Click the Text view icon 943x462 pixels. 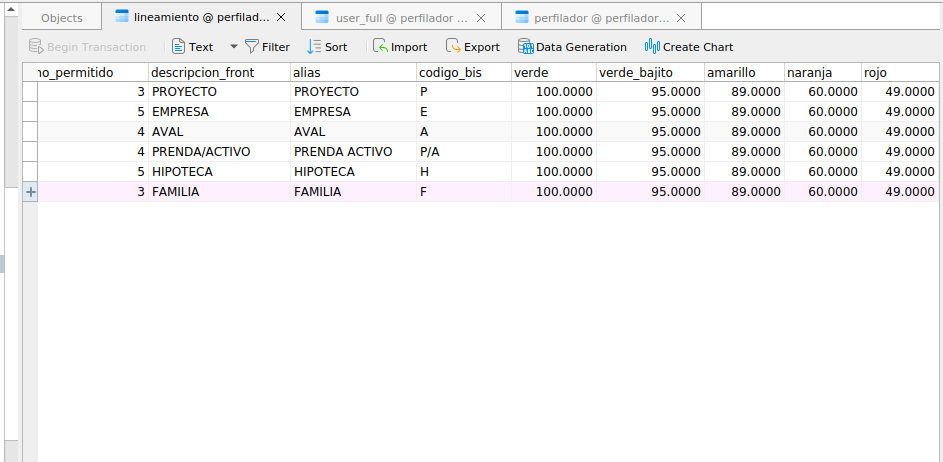pos(179,47)
